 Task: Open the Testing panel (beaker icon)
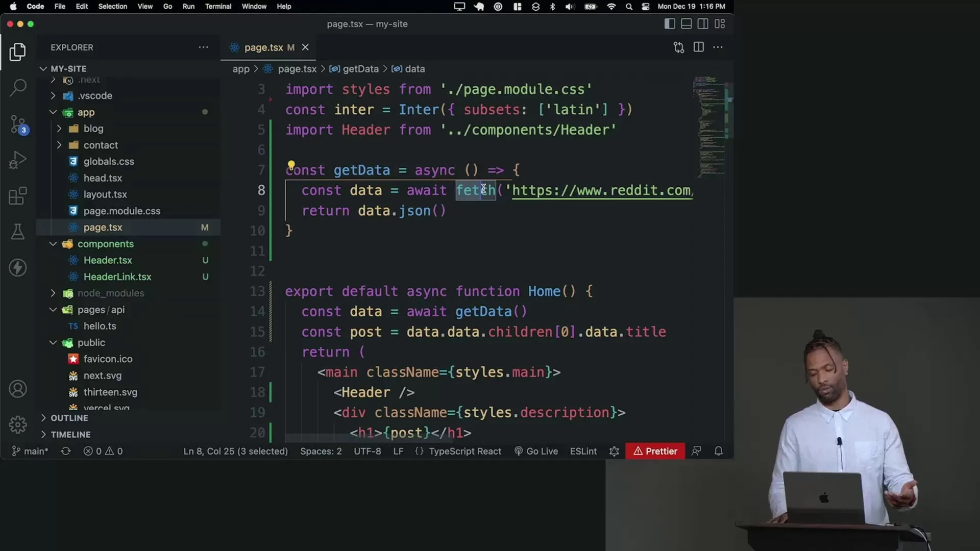pos(17,232)
